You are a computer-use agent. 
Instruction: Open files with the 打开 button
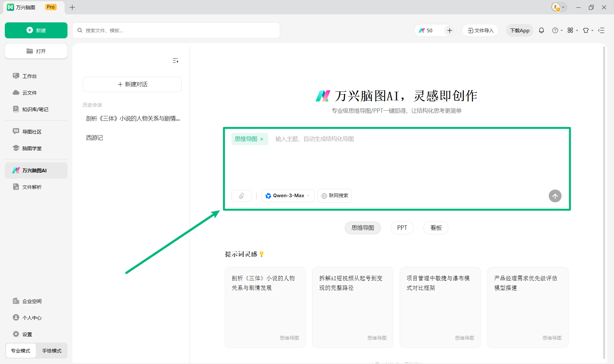(36, 51)
